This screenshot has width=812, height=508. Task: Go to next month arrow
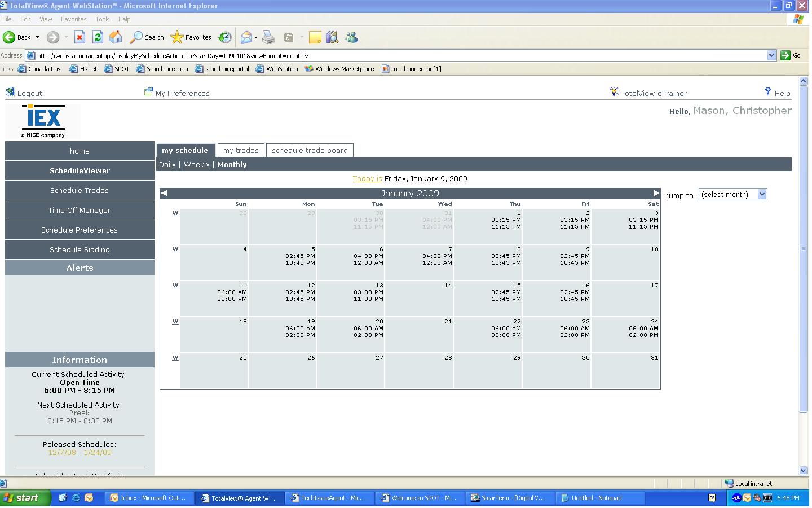coord(656,193)
